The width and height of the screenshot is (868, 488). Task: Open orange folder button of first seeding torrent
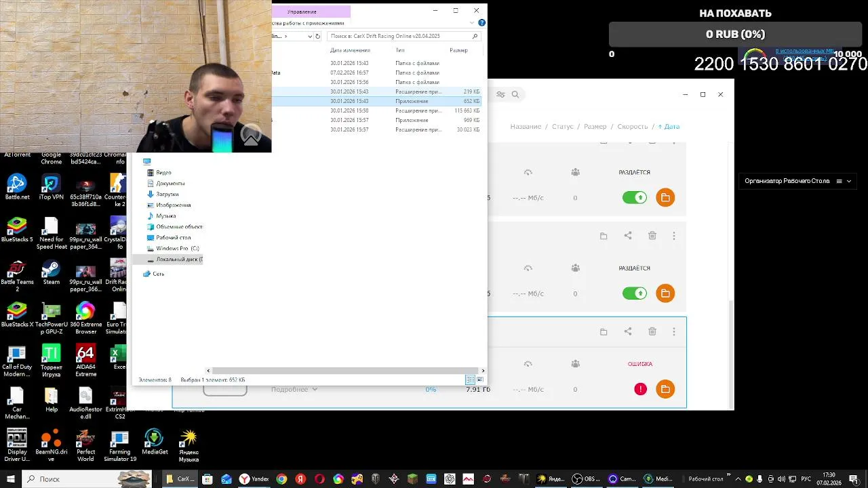click(x=665, y=198)
